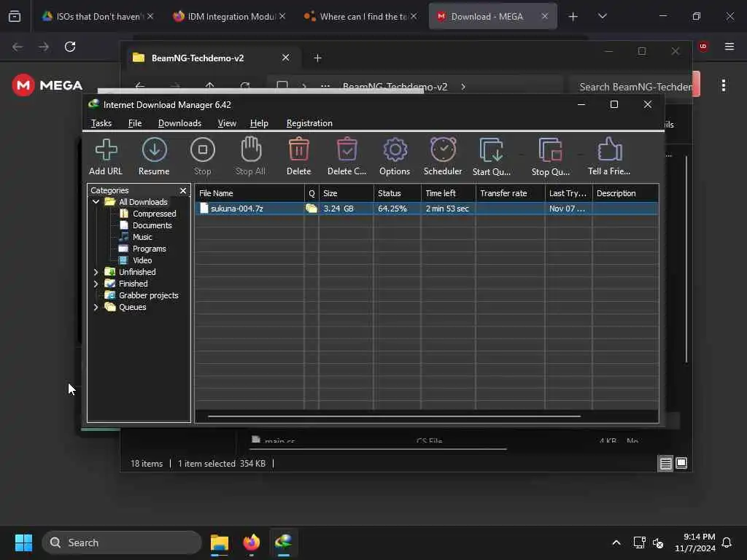Viewport: 747px width, 560px height.
Task: Click the Search BeamNG-Techdemo field in Explorer
Action: coord(631,87)
